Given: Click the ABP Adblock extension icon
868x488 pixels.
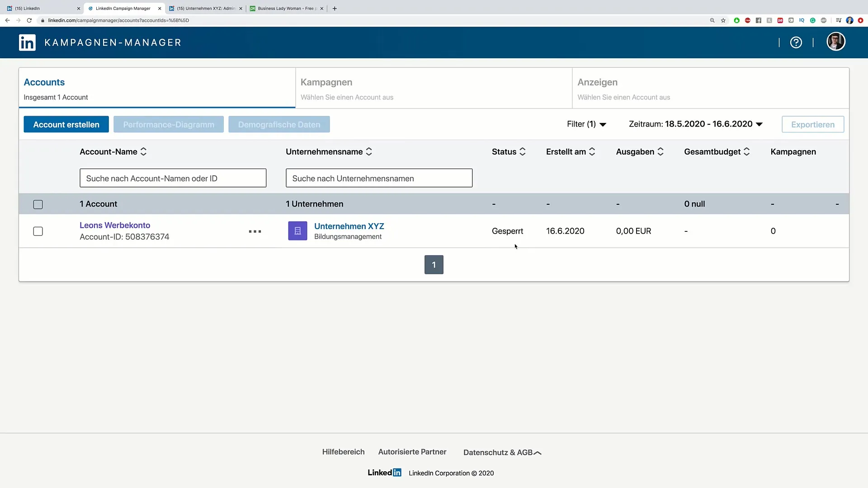Looking at the screenshot, I should (823, 20).
